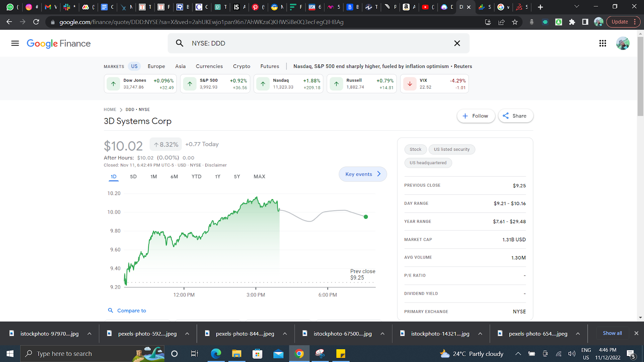Open the notification center icon
Image resolution: width=644 pixels, height=362 pixels.
click(x=631, y=354)
